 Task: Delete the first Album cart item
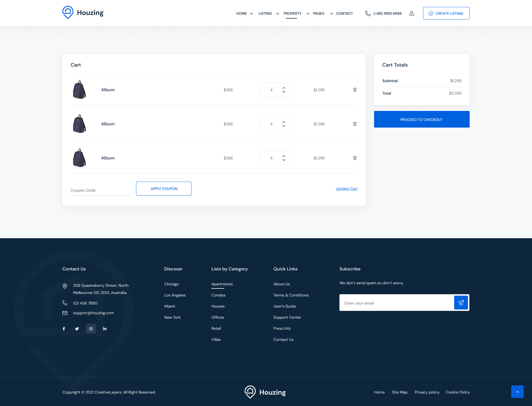click(x=355, y=90)
